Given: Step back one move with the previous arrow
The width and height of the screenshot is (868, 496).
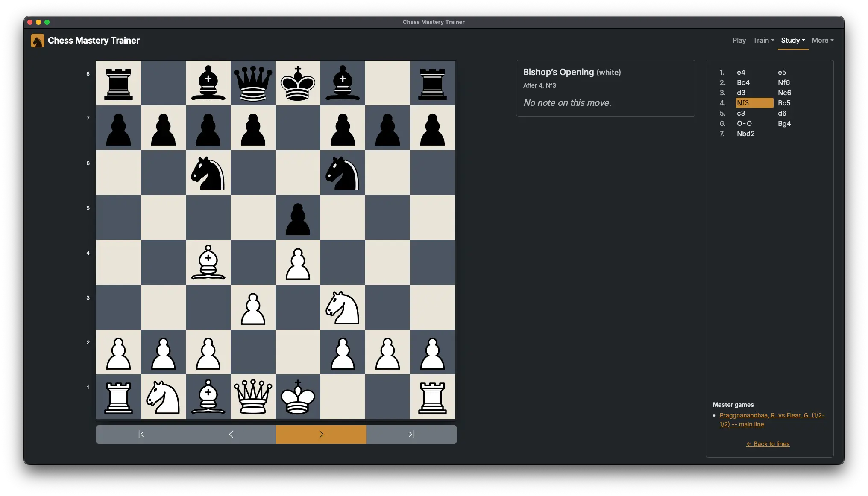Looking at the screenshot, I should click(x=231, y=434).
